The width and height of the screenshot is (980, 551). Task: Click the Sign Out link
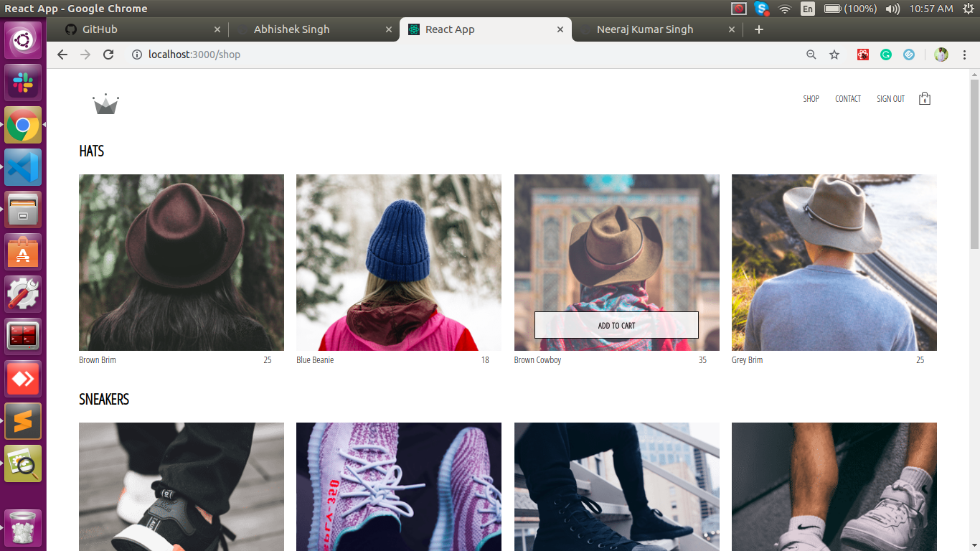coord(890,99)
